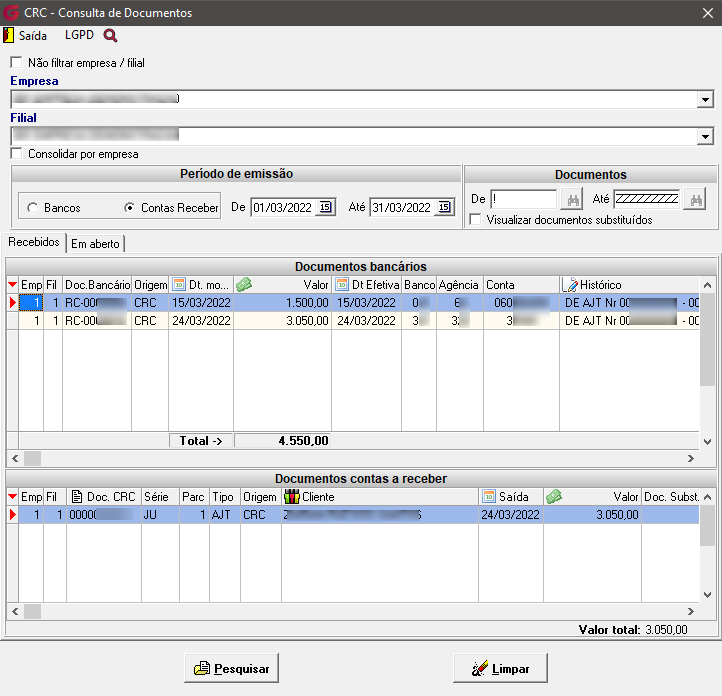722x696 pixels.
Task: Click left arrow of bank documents horizontal scrollbar
Action: tap(15, 458)
